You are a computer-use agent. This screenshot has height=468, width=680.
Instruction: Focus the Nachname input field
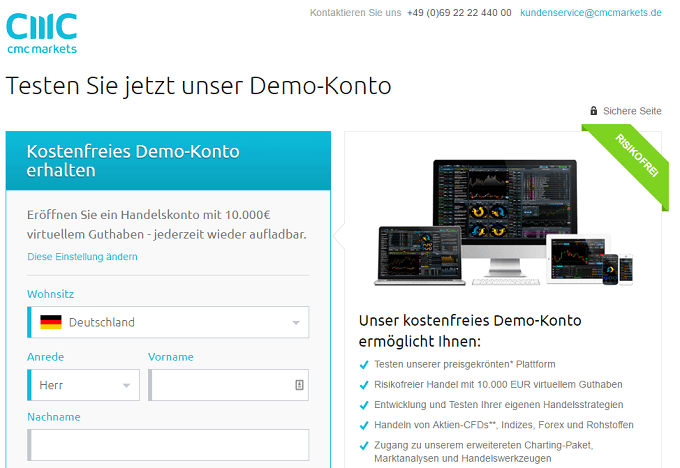pos(168,445)
